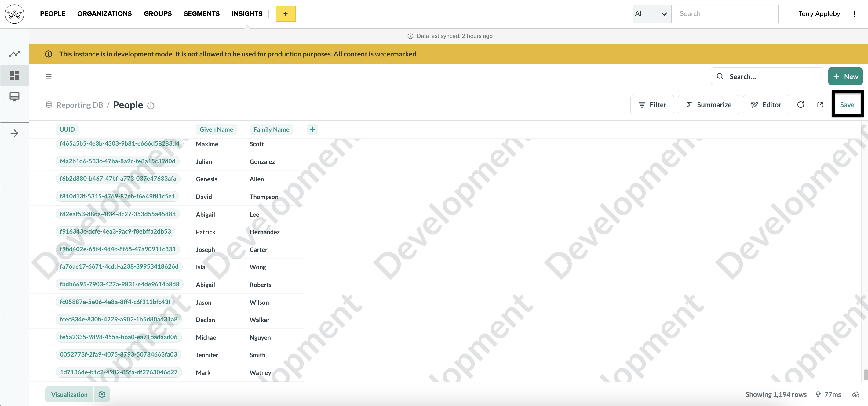The height and width of the screenshot is (406, 868).
Task: Open UUID f9bd402e-65f4-4d4c-8f65-47a90911c331
Action: pyautogui.click(x=118, y=249)
